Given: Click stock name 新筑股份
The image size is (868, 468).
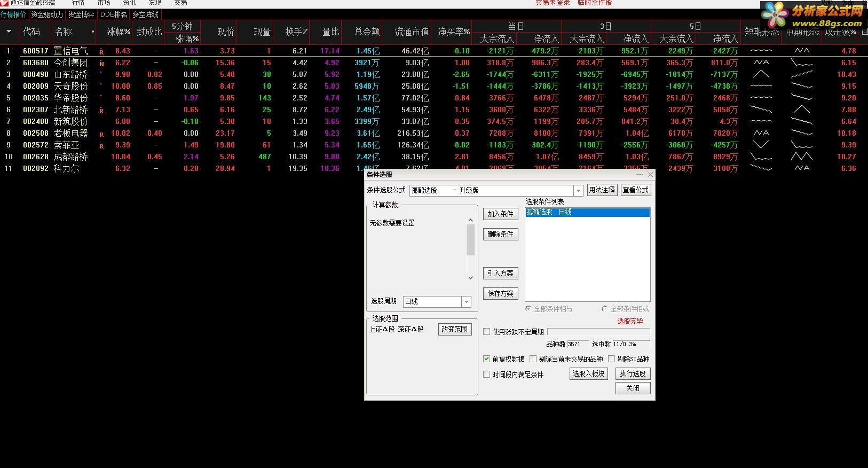Looking at the screenshot, I should tap(70, 121).
